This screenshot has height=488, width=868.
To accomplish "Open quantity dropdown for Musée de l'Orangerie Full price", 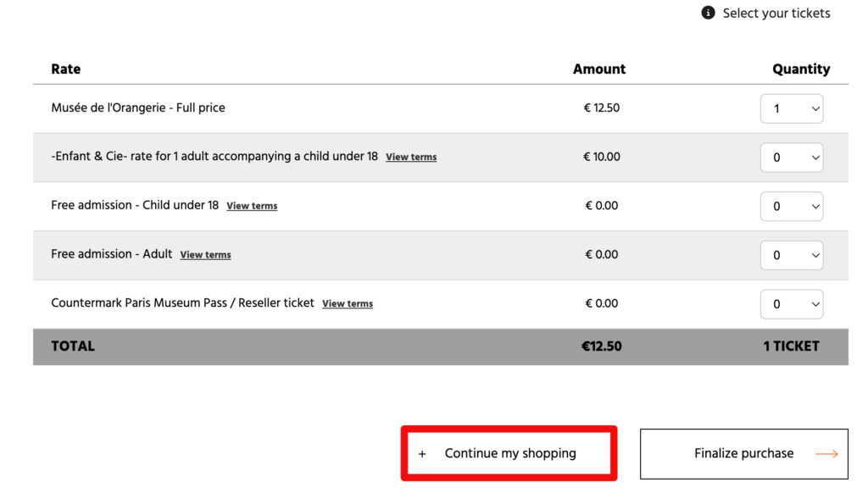I will 792,108.
